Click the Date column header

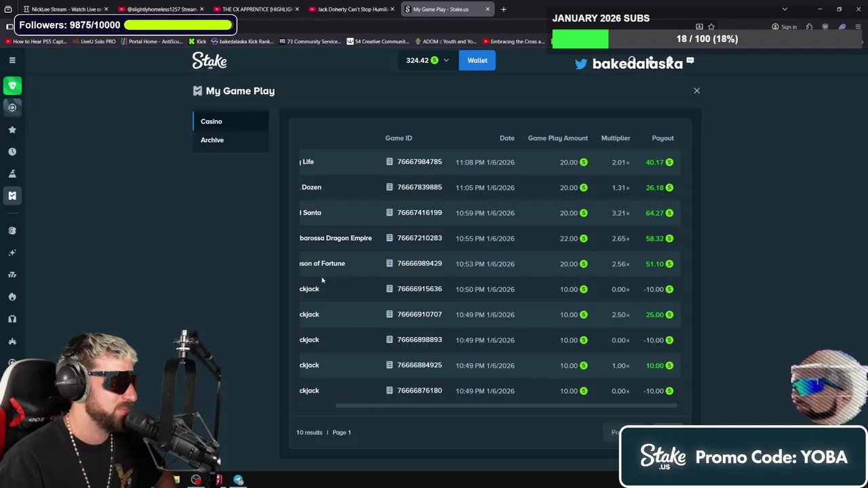click(x=507, y=138)
